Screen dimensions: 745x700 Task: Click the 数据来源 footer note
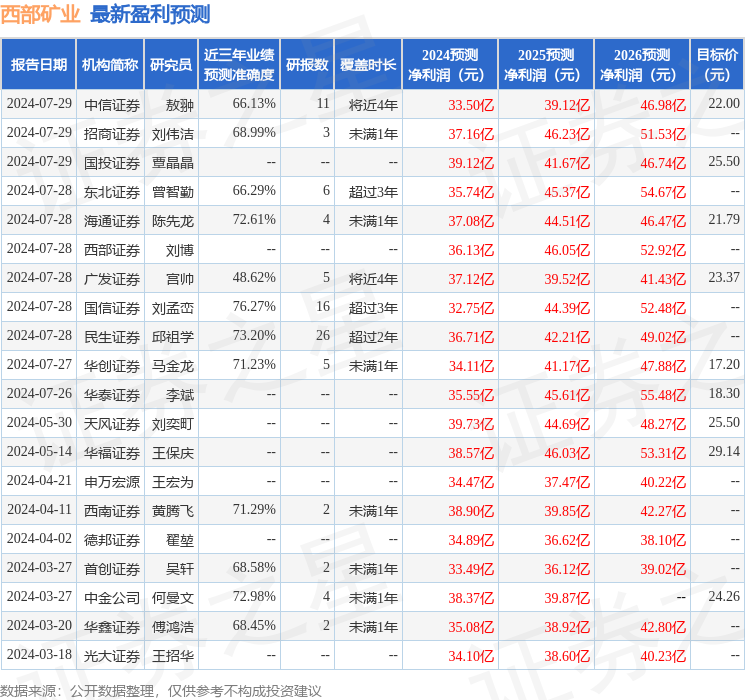(x=161, y=690)
